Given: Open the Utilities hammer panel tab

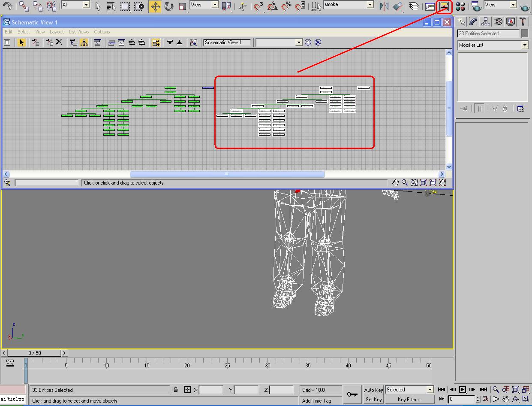Looking at the screenshot, I should click(523, 22).
